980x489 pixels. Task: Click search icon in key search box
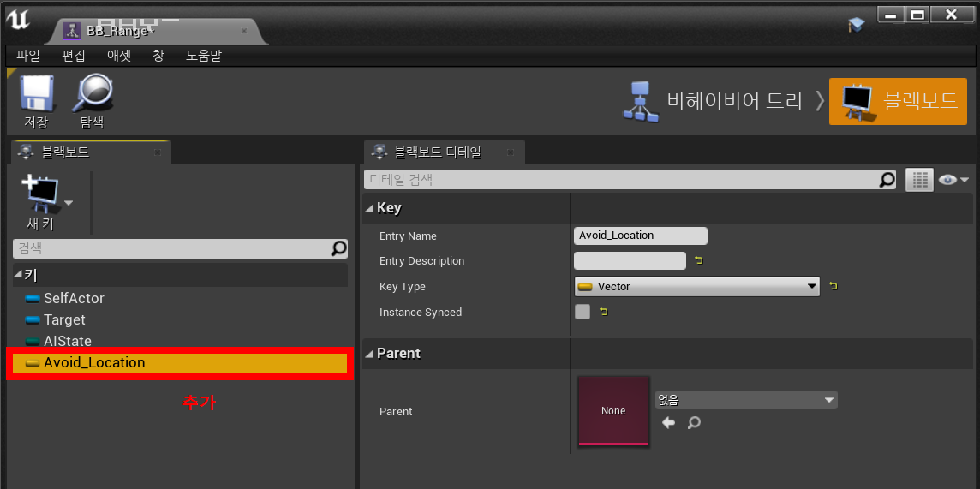338,248
